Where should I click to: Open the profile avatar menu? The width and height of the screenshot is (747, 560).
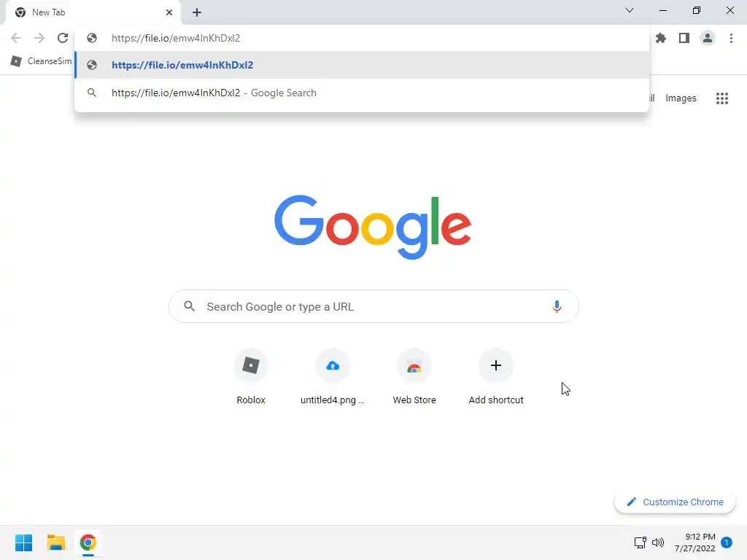[708, 38]
